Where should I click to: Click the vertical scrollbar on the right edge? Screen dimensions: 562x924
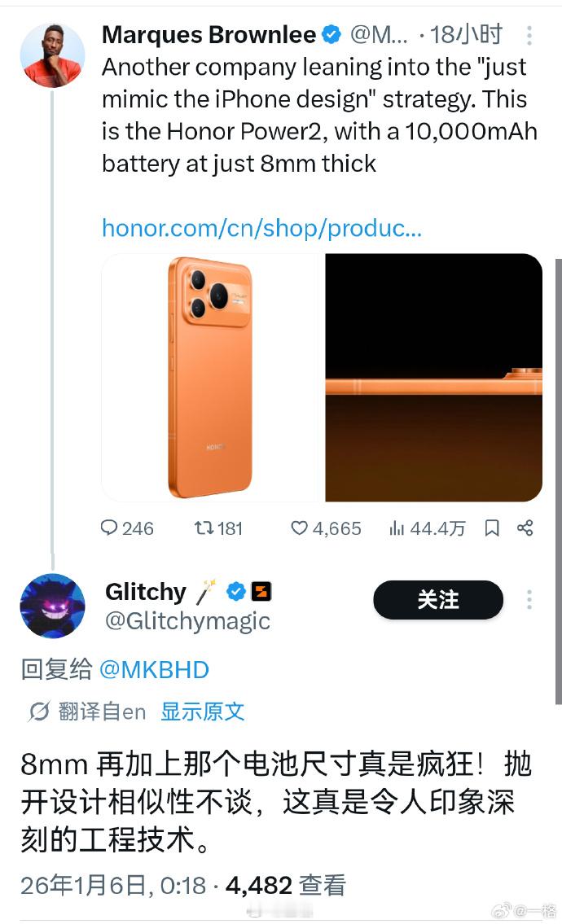pos(558,481)
